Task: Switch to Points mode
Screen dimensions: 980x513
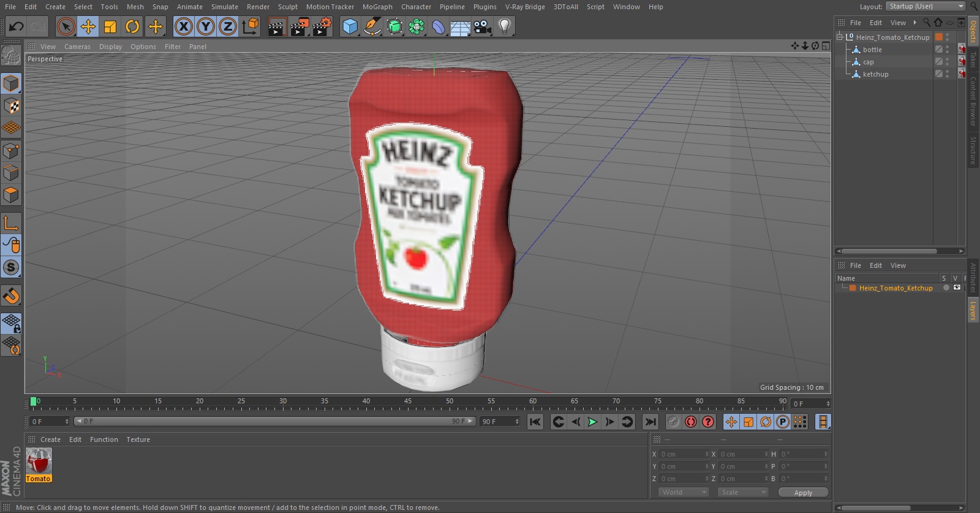Action: [x=11, y=151]
